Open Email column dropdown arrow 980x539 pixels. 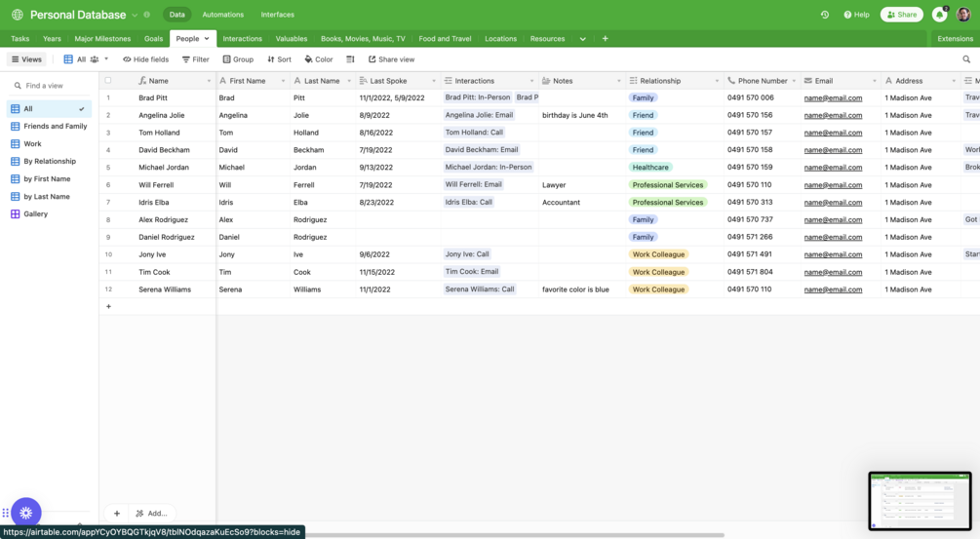[x=875, y=81]
